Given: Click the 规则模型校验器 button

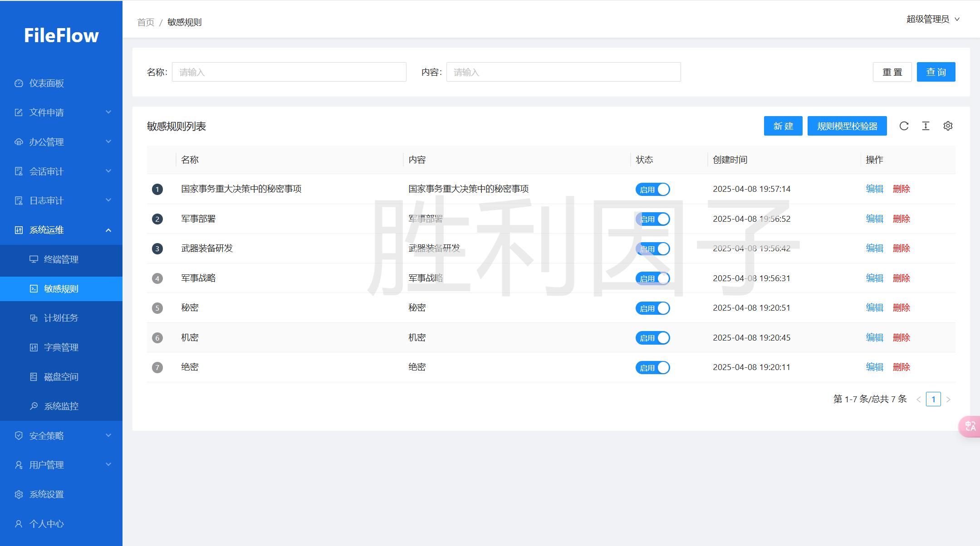Looking at the screenshot, I should point(847,126).
